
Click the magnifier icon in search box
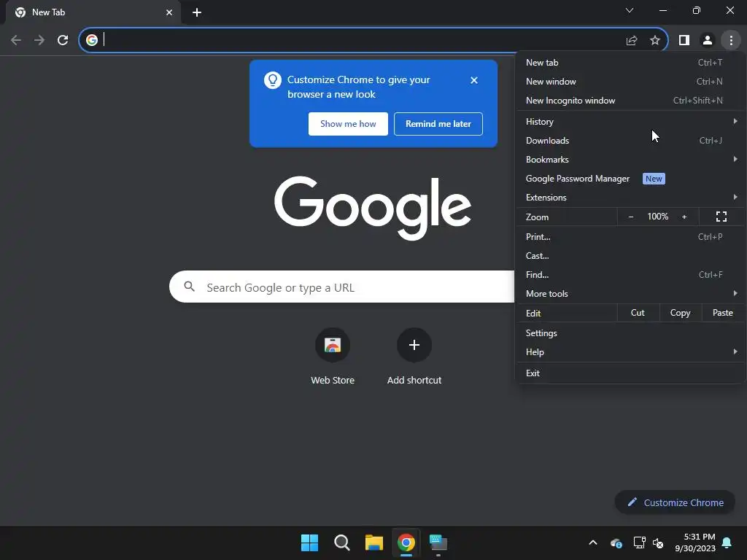189,287
